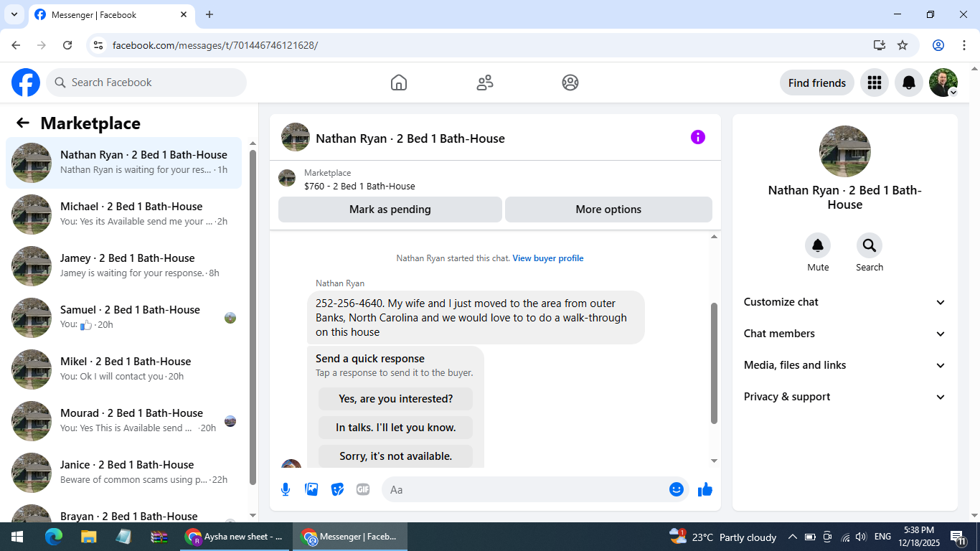Click the Mark as pending button
Screen dimensions: 980x551
pyautogui.click(x=390, y=209)
